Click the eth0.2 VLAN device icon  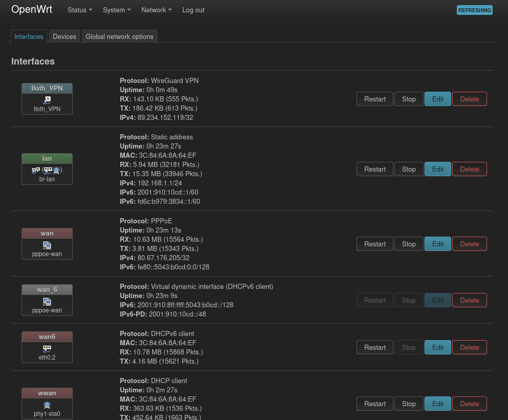coord(47,348)
